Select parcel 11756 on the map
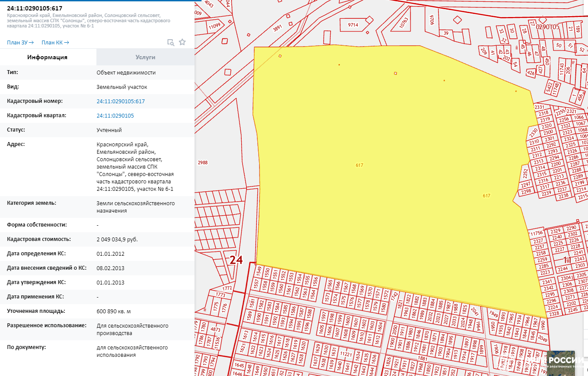This screenshot has height=376, width=588. pyautogui.click(x=536, y=234)
